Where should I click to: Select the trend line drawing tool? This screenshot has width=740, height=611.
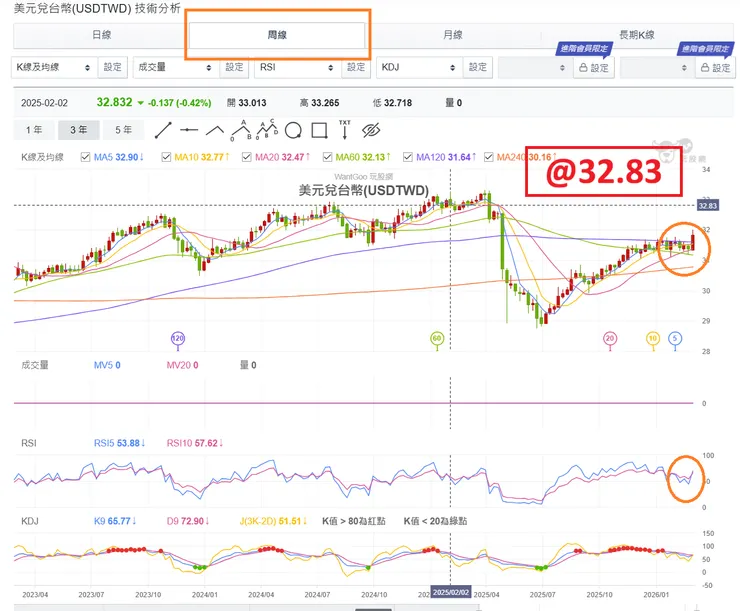[163, 130]
